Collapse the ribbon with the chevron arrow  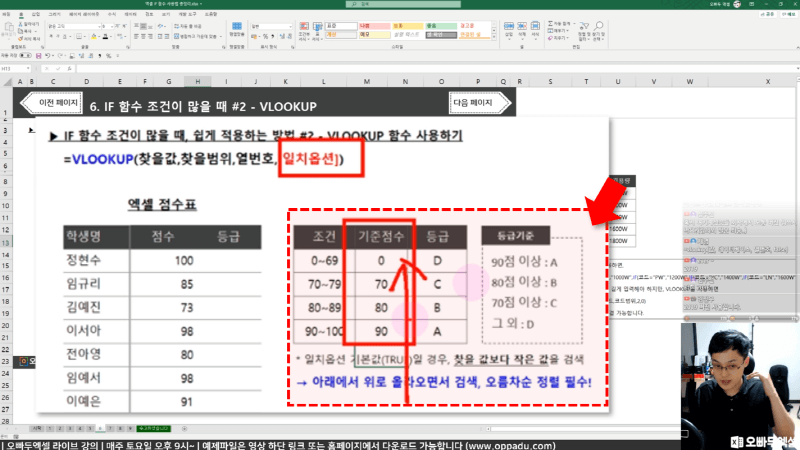click(x=796, y=47)
